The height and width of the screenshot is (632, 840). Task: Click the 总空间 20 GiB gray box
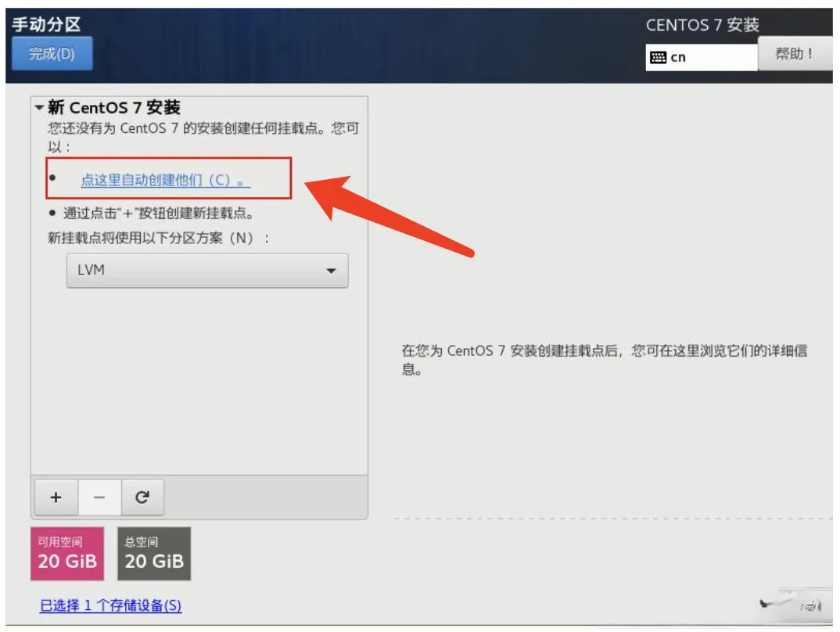[x=154, y=554]
